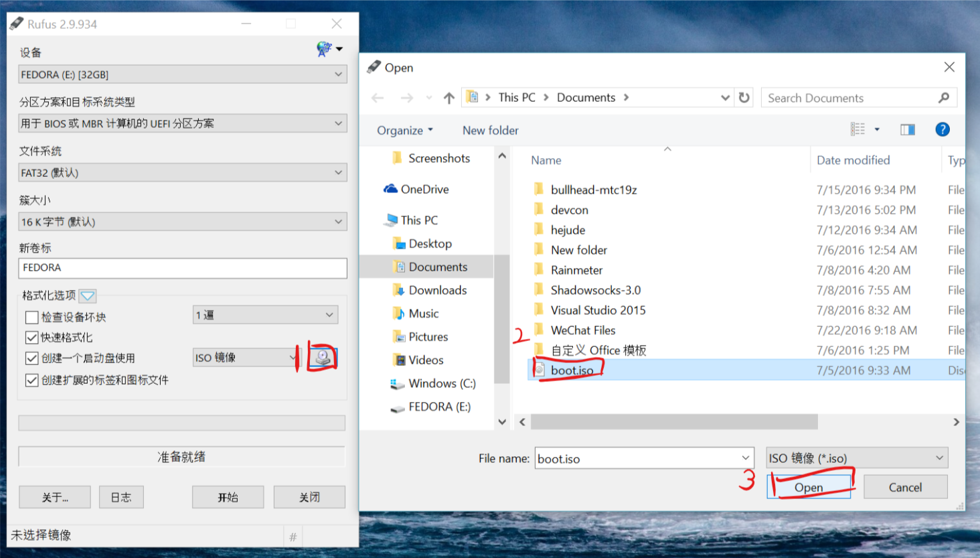This screenshot has height=558, width=980.
Task: Click Music folder icon in sidebar
Action: click(x=399, y=313)
